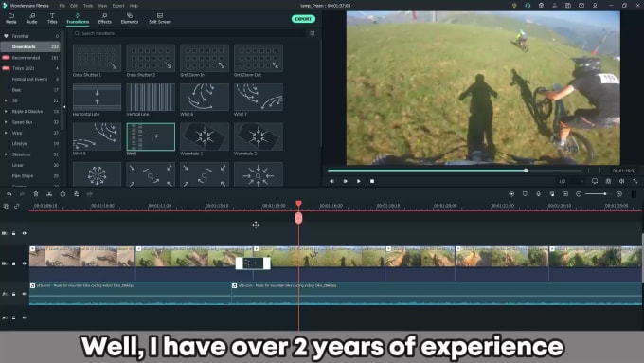This screenshot has width=644, height=363.
Task: Select the Wormhole 1 transition thumbnail
Action: (205, 136)
